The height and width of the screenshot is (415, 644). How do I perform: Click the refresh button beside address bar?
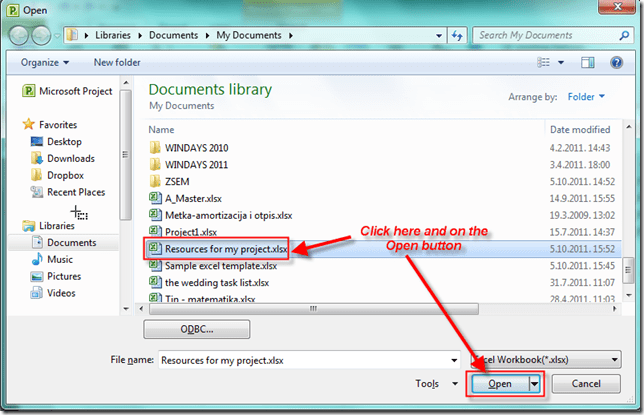coord(457,35)
